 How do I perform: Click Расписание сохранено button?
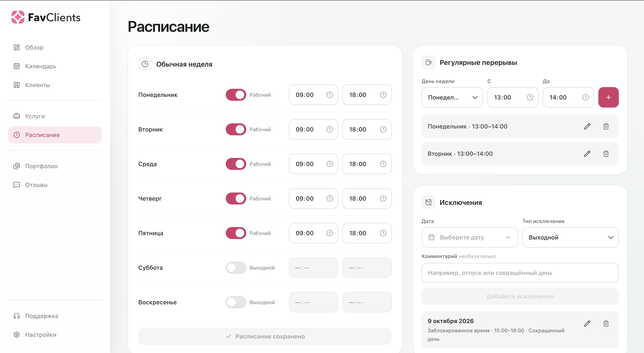(265, 336)
